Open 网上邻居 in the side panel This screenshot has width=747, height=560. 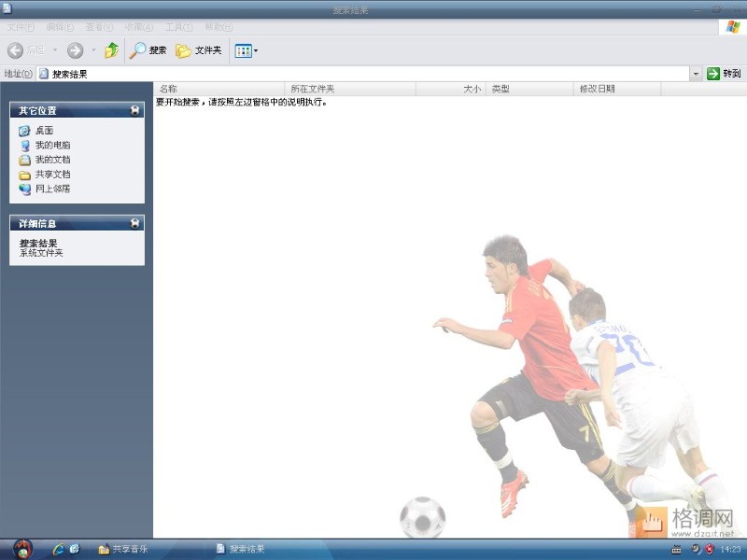click(x=44, y=189)
